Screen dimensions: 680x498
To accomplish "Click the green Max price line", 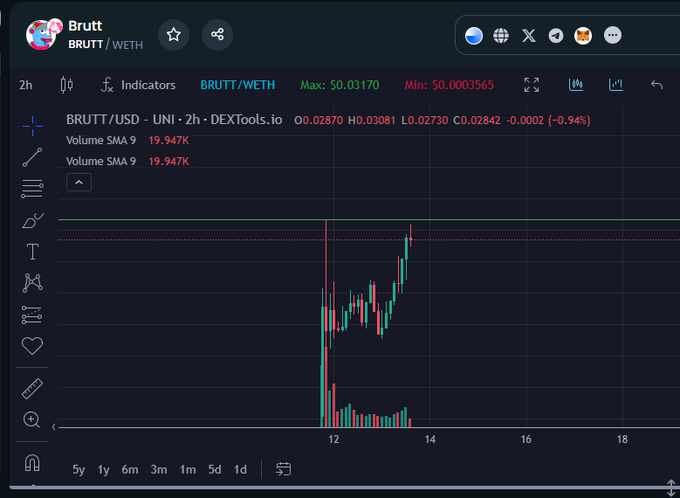I will [x=369, y=220].
